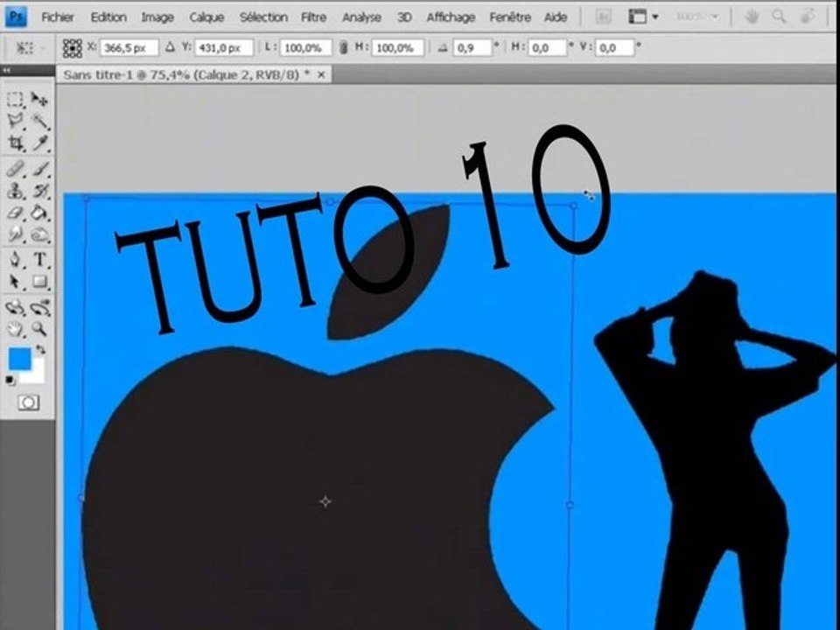Collapse the toolbox with double arrows
Image resolution: width=840 pixels, height=630 pixels.
[x=7, y=70]
